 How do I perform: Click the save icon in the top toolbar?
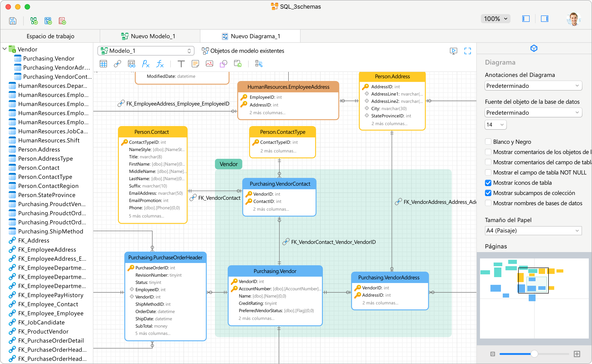pos(13,21)
